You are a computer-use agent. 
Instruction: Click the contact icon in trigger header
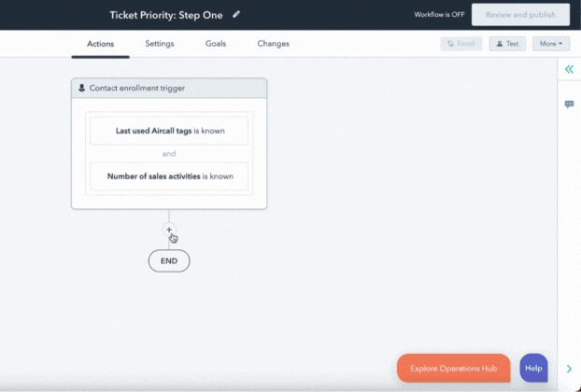[82, 89]
